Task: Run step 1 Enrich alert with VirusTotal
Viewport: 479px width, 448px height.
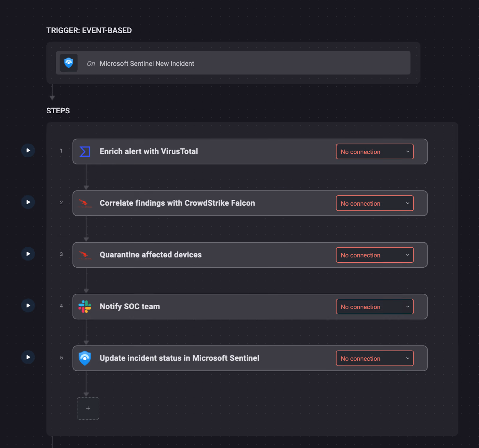Action: (28, 150)
